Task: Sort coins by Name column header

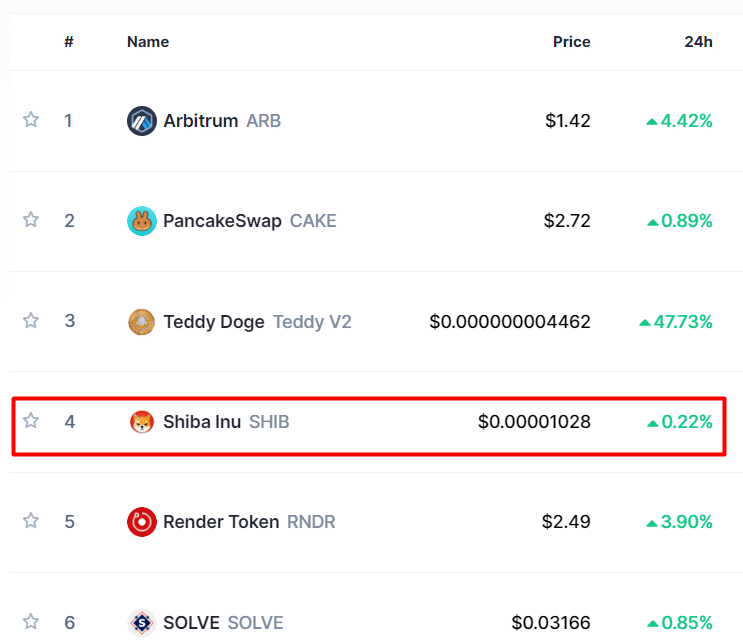Action: pos(148,42)
